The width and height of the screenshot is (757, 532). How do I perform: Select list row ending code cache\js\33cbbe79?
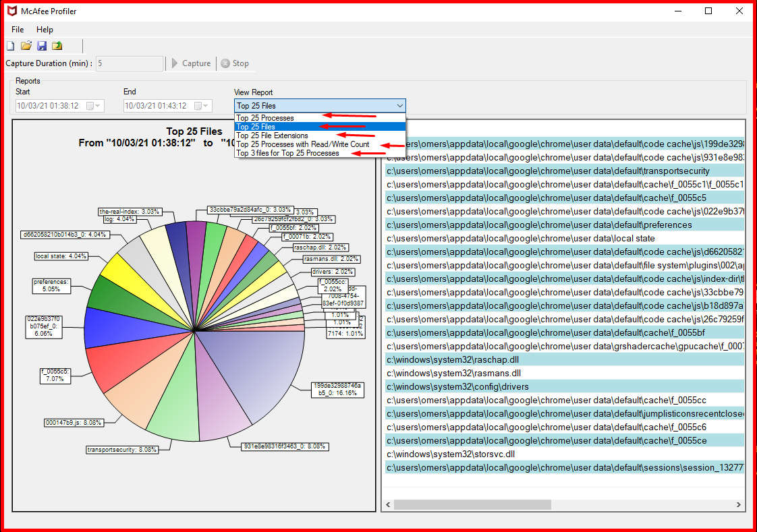(x=564, y=292)
